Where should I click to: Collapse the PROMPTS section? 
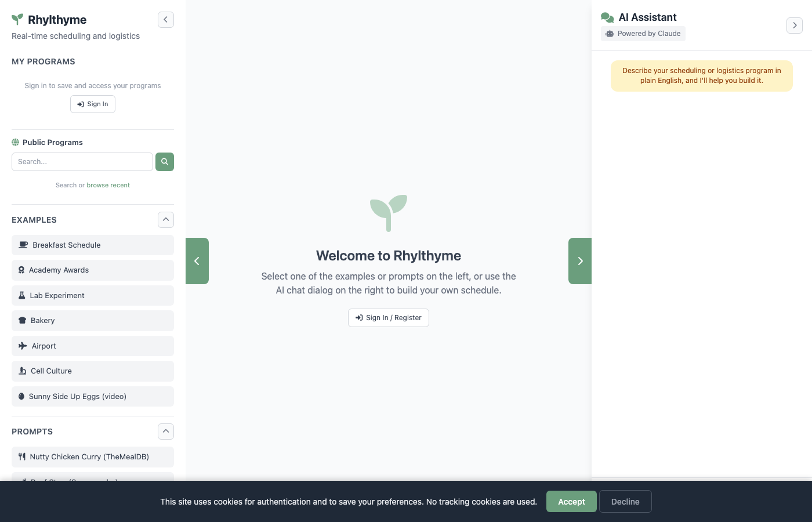click(x=166, y=431)
